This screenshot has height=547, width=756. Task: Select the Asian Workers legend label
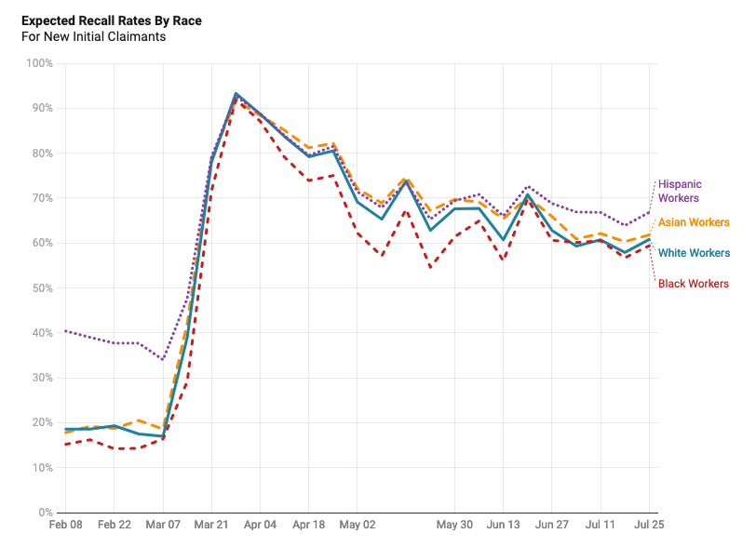(694, 222)
